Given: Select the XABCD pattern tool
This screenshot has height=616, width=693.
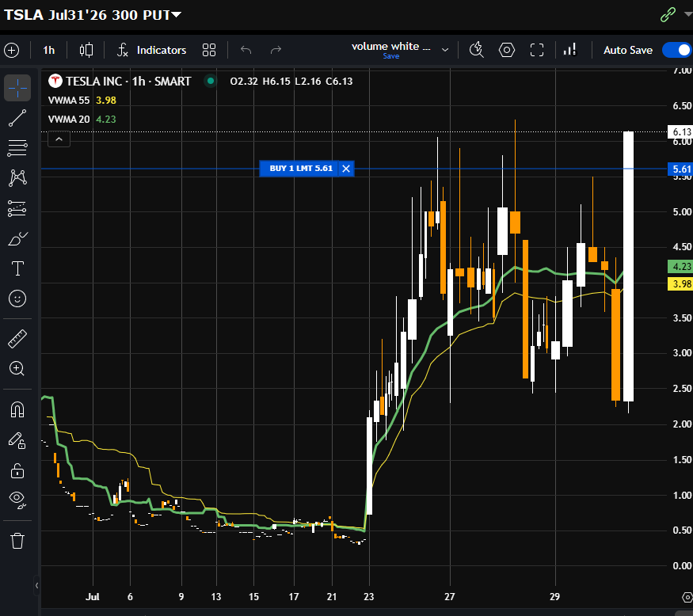Looking at the screenshot, I should (x=17, y=178).
